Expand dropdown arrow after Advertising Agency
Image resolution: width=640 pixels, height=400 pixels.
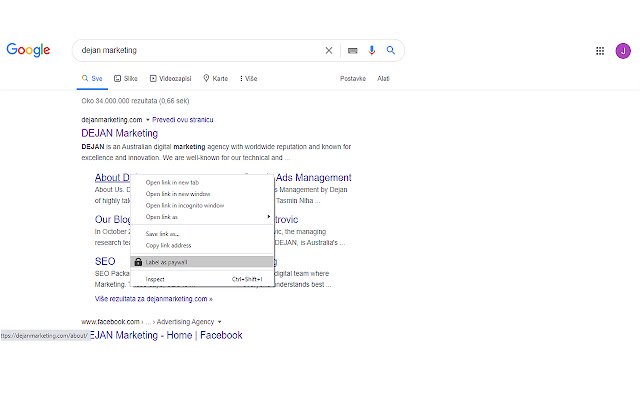220,322
